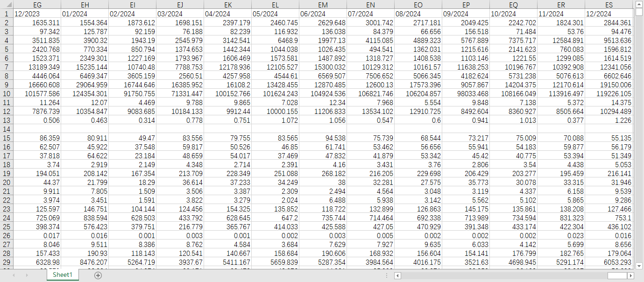The image size is (644, 282).
Task: Click the horizontal scrollbar thumb
Action: click(617, 275)
